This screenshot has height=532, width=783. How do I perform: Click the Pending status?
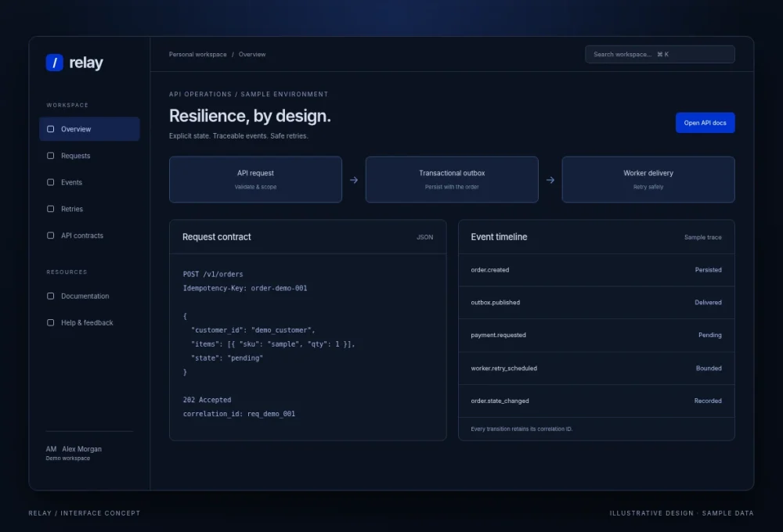coord(709,335)
